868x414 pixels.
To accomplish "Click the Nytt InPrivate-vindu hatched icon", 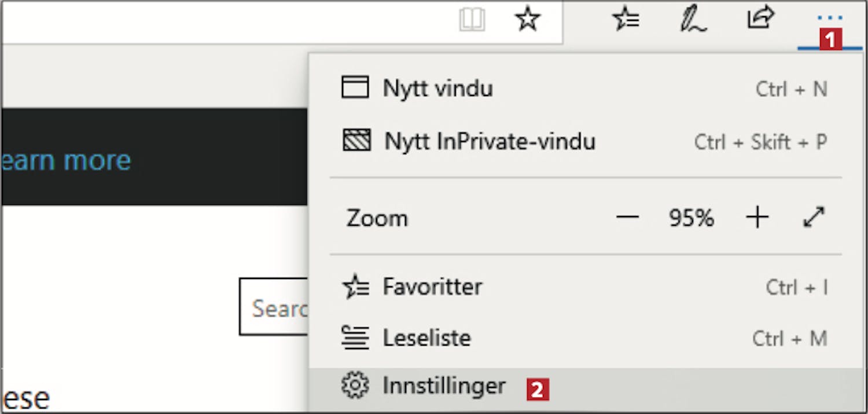I will (356, 141).
